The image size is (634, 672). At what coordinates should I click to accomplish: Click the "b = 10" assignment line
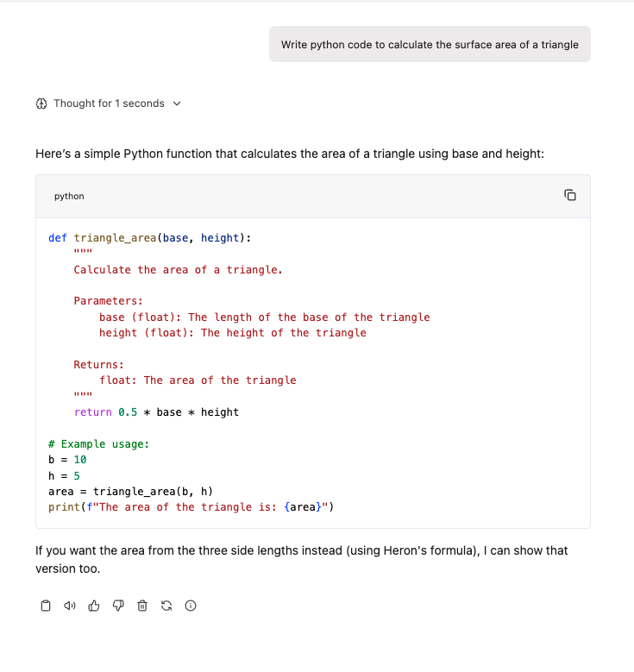click(67, 460)
